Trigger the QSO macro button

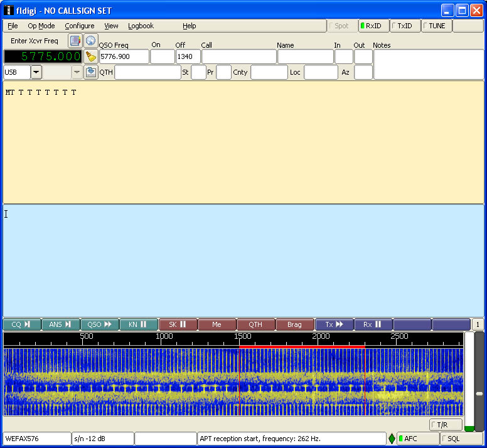coord(100,324)
